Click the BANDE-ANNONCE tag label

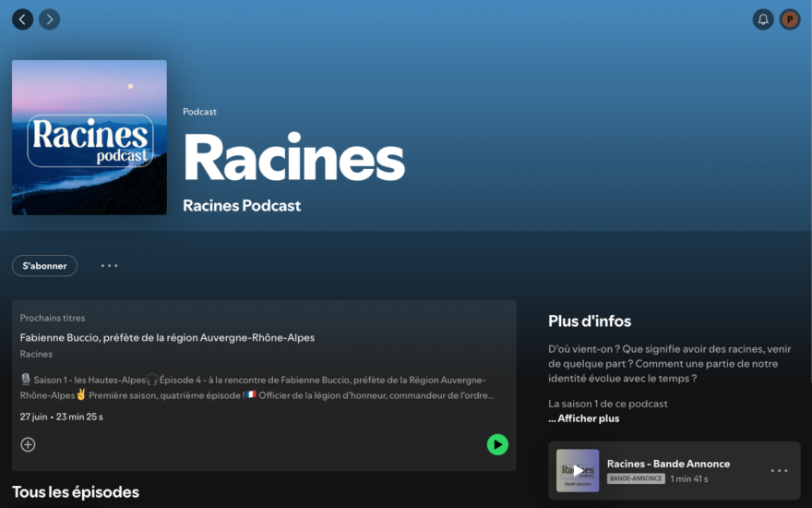point(636,478)
